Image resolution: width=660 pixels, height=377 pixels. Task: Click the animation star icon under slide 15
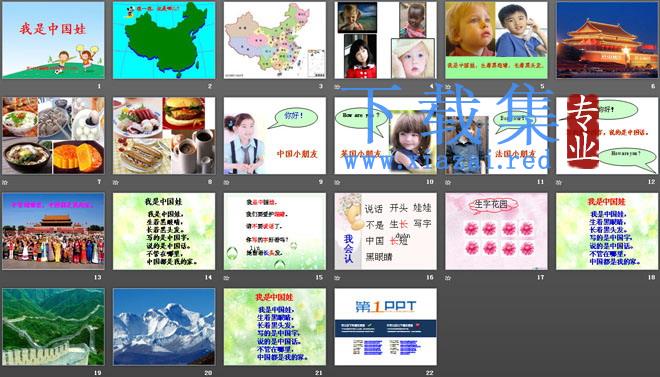(x=227, y=278)
